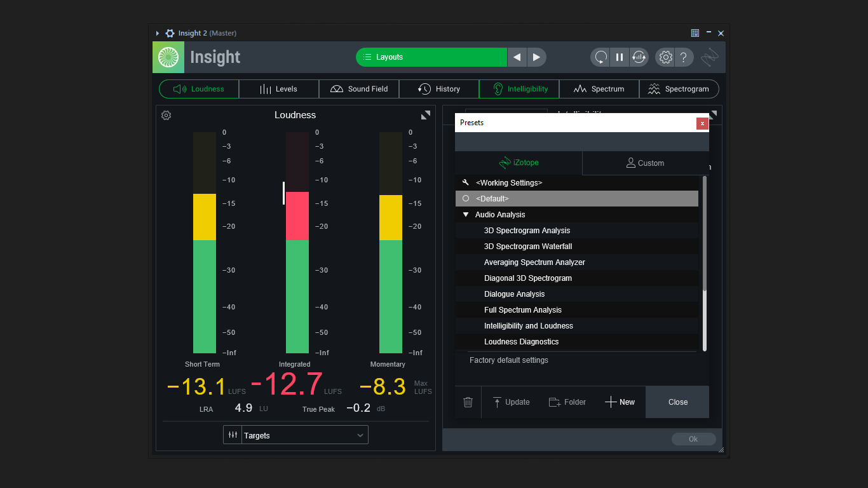Screen dimensions: 868x488
Task: Switch to the Custom presets tab
Action: (x=646, y=163)
